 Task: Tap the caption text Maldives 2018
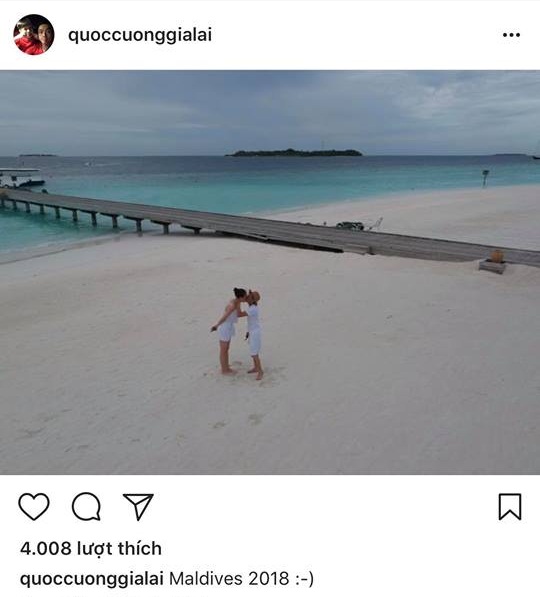tap(229, 579)
